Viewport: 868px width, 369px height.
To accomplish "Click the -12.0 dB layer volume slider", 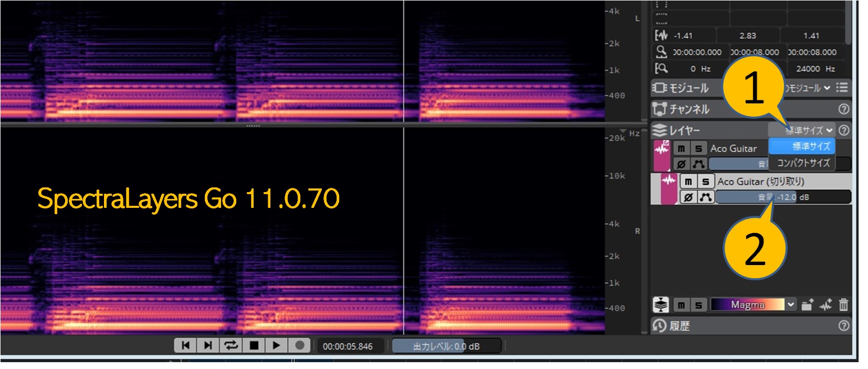I will click(x=783, y=197).
